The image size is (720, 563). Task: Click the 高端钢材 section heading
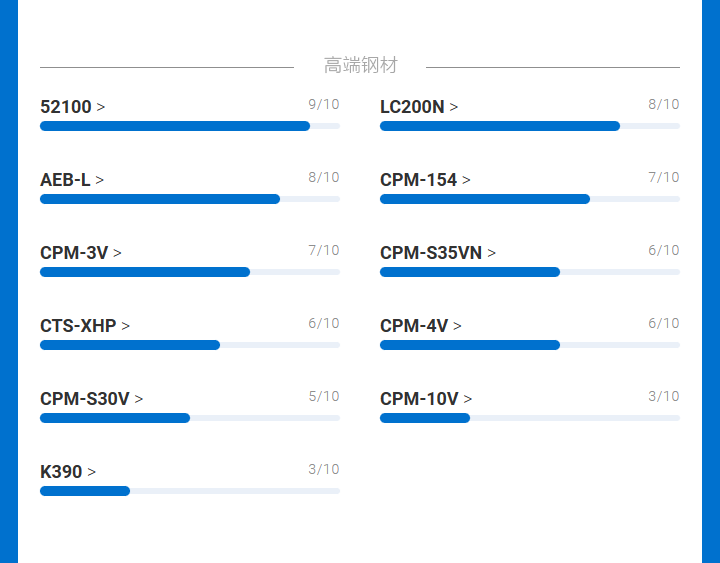(x=360, y=66)
